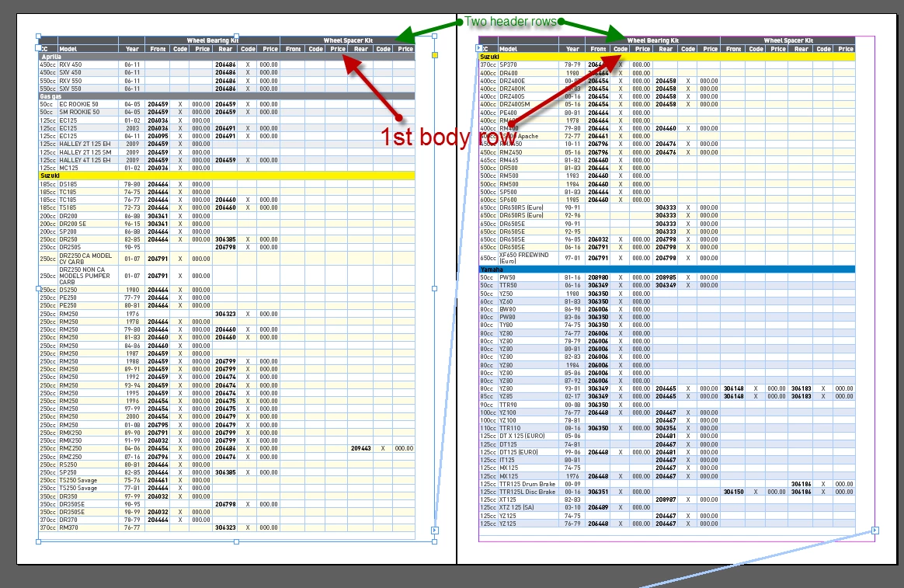The image size is (904, 588).
Task: Click Wheel Spacer Kit header on right page
Action: [x=788, y=40]
